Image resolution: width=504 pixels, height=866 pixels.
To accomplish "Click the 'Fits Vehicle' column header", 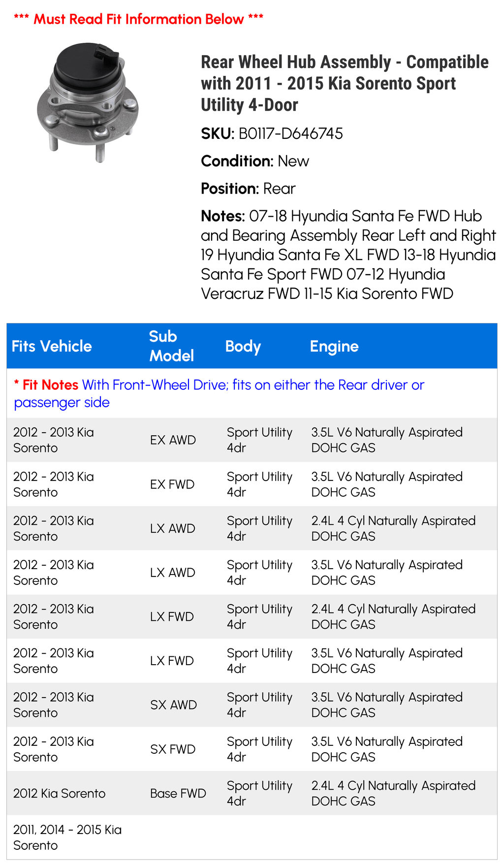I will (x=52, y=346).
